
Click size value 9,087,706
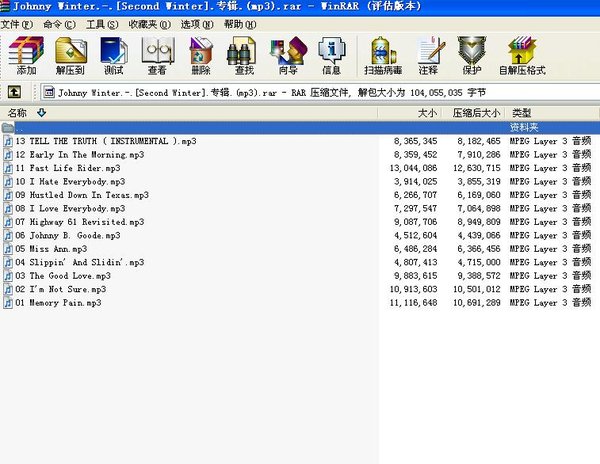(x=416, y=222)
